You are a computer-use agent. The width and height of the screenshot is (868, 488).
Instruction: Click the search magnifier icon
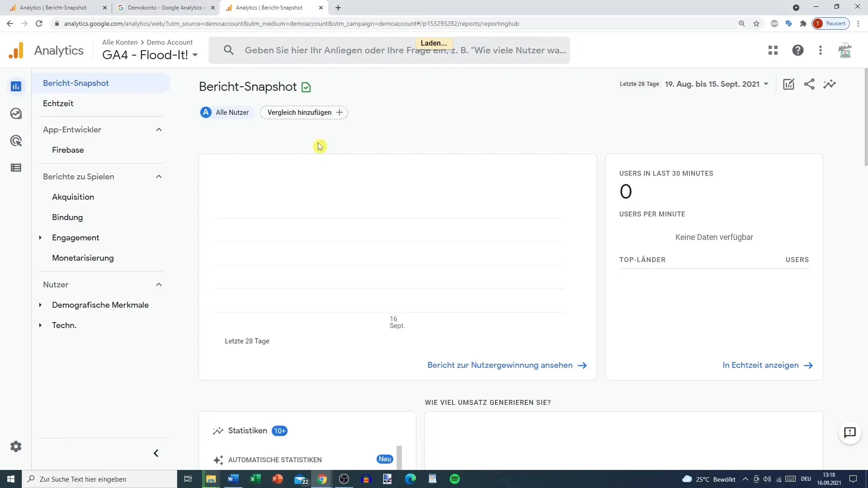pyautogui.click(x=229, y=50)
